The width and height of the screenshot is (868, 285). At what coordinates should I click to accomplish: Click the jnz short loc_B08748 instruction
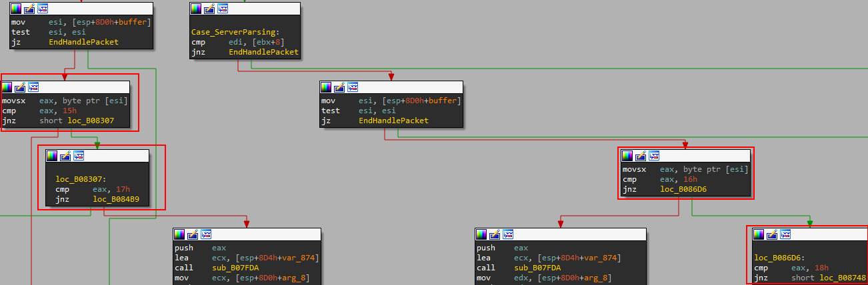[x=810, y=278]
